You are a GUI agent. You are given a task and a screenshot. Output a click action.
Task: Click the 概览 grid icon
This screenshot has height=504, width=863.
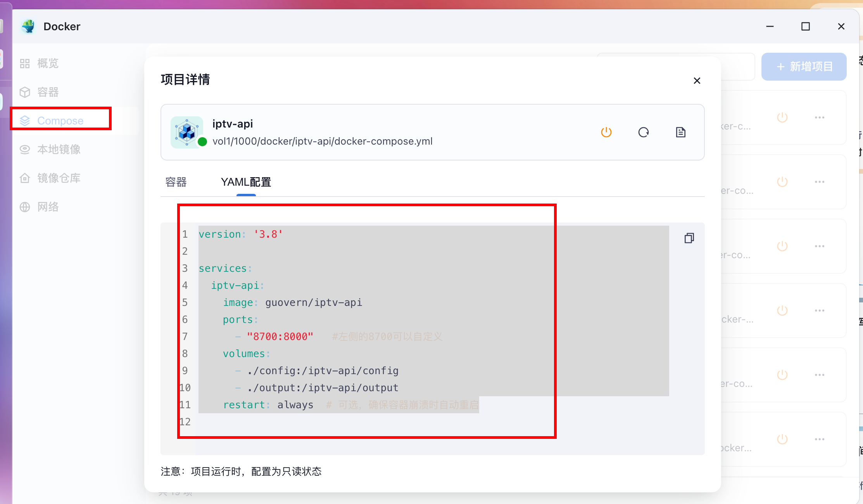(25, 64)
